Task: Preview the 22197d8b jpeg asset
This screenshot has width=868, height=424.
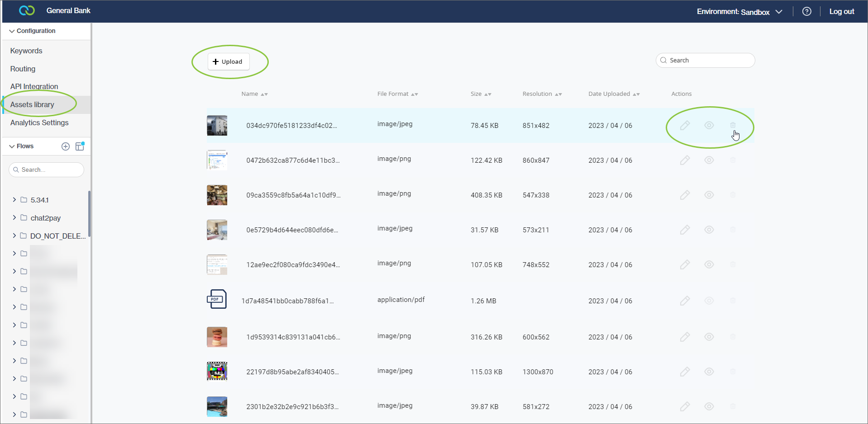Action: (709, 372)
